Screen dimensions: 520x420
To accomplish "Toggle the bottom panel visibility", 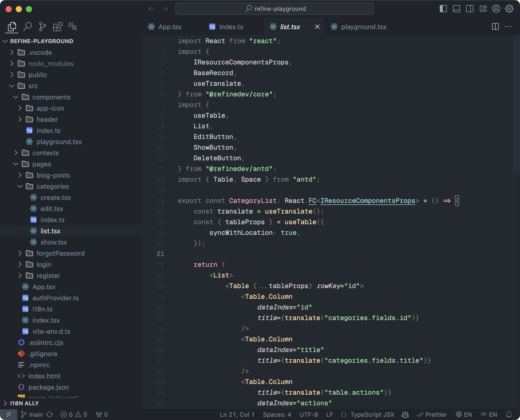I will (x=456, y=9).
